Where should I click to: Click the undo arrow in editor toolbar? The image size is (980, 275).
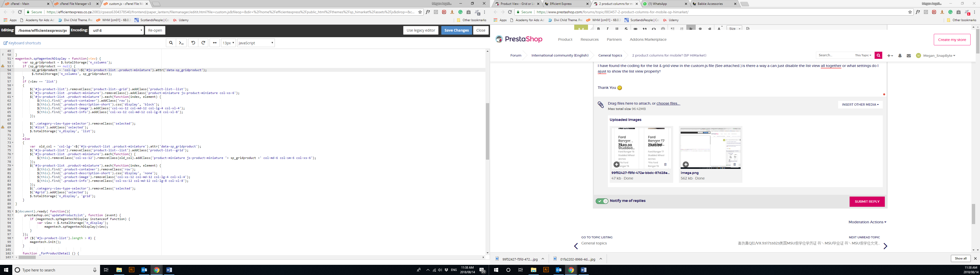point(193,43)
